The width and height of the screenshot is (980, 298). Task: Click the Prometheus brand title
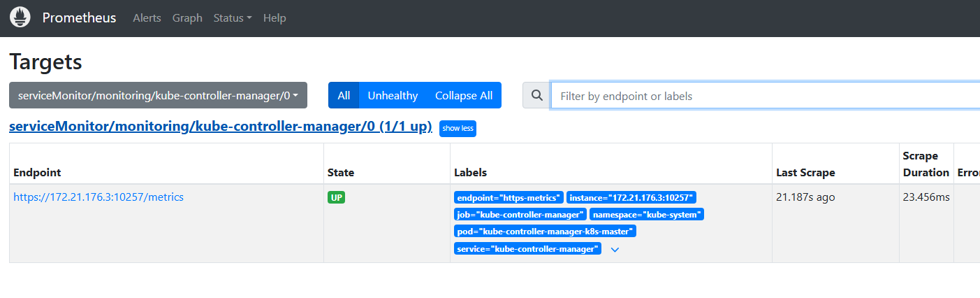click(79, 17)
